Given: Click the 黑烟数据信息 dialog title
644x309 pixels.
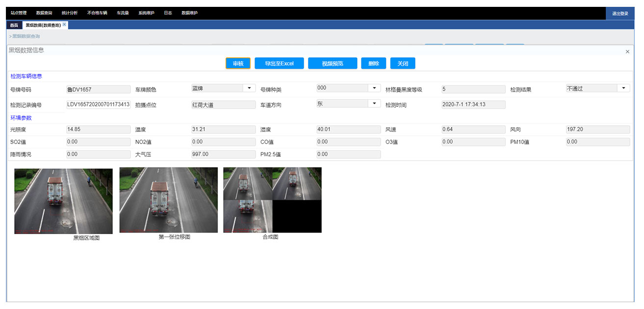Looking at the screenshot, I should (26, 50).
